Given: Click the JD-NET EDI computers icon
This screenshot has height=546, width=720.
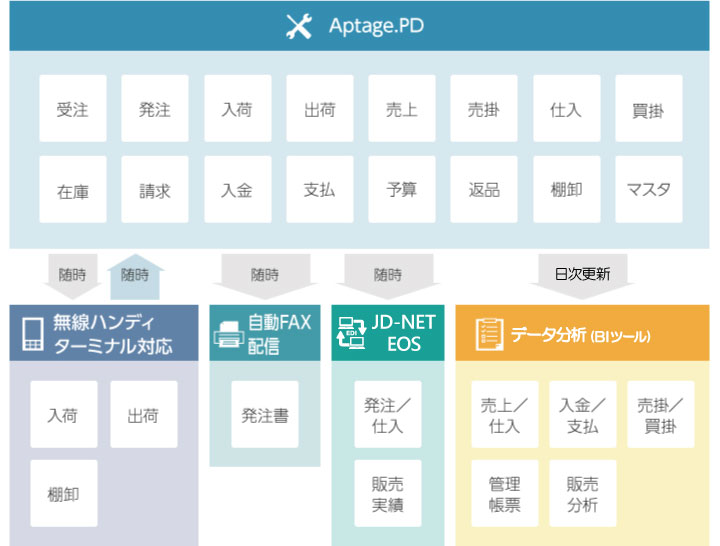Looking at the screenshot, I should 351,333.
